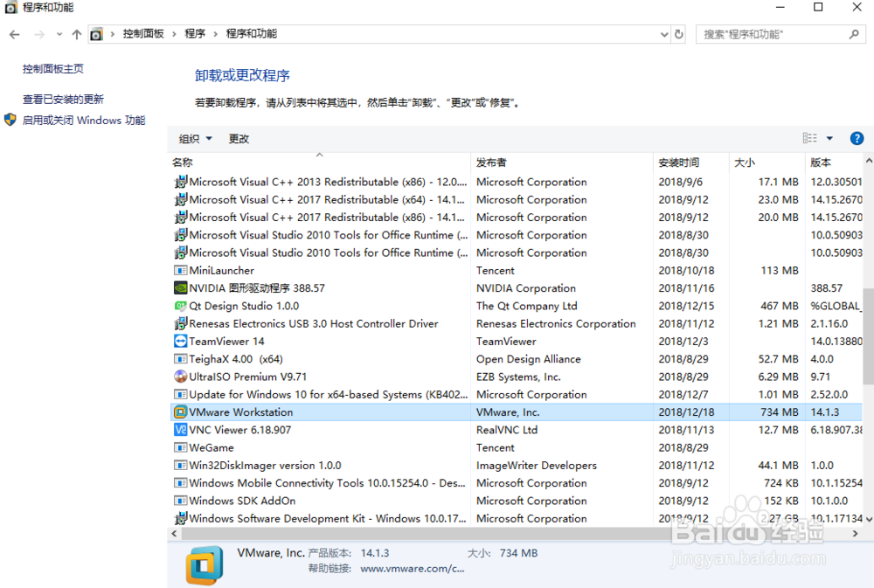This screenshot has width=874, height=588.
Task: Click the NVIDIA graphics driver 388.57 icon
Action: coord(180,288)
